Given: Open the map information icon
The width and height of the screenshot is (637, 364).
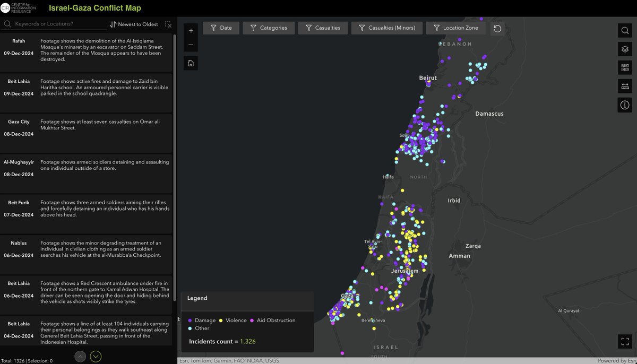Looking at the screenshot, I should coord(624,105).
